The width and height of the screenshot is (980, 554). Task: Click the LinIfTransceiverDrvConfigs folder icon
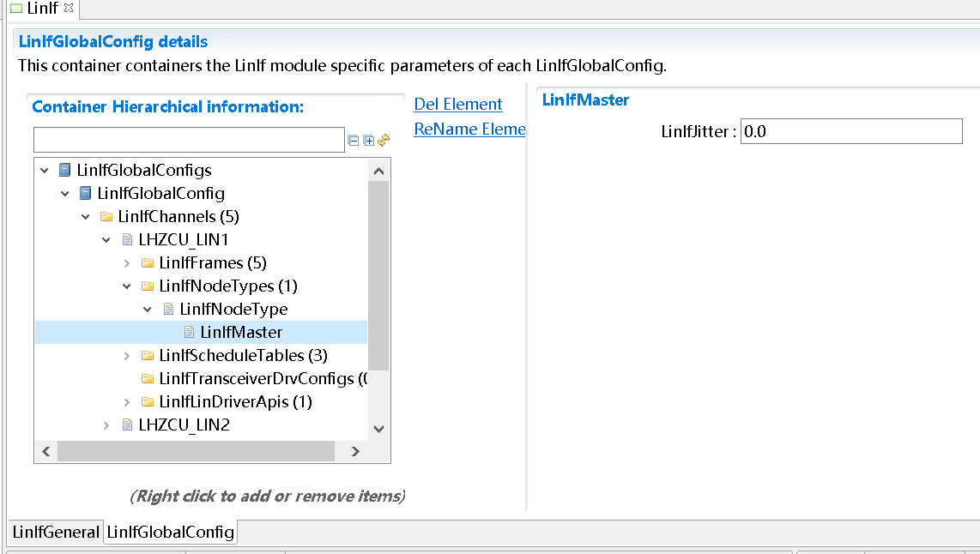[x=148, y=379]
